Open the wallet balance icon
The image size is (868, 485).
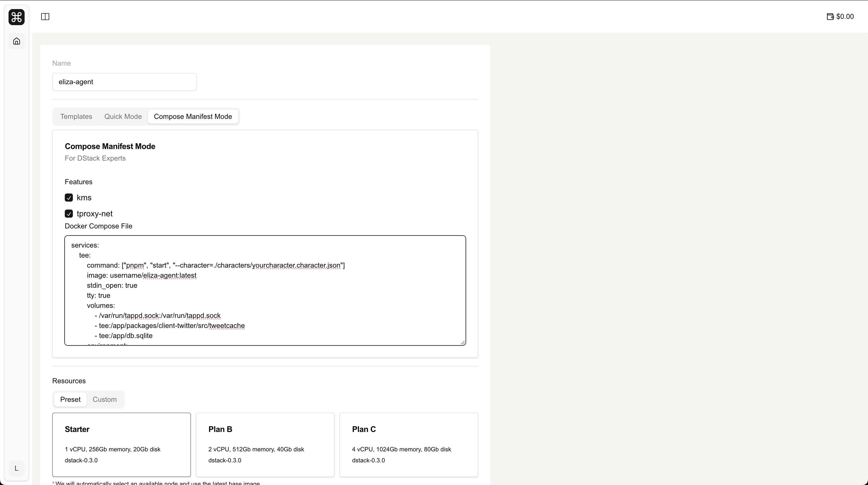[830, 17]
